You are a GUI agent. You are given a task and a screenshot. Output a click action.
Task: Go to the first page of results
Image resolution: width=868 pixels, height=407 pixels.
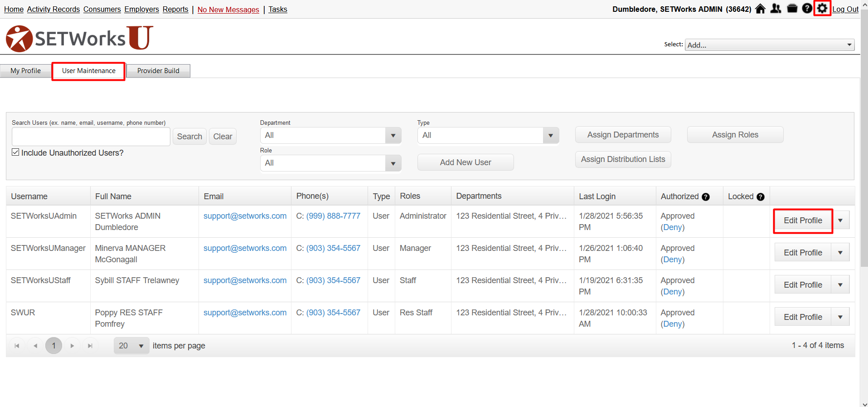point(17,346)
